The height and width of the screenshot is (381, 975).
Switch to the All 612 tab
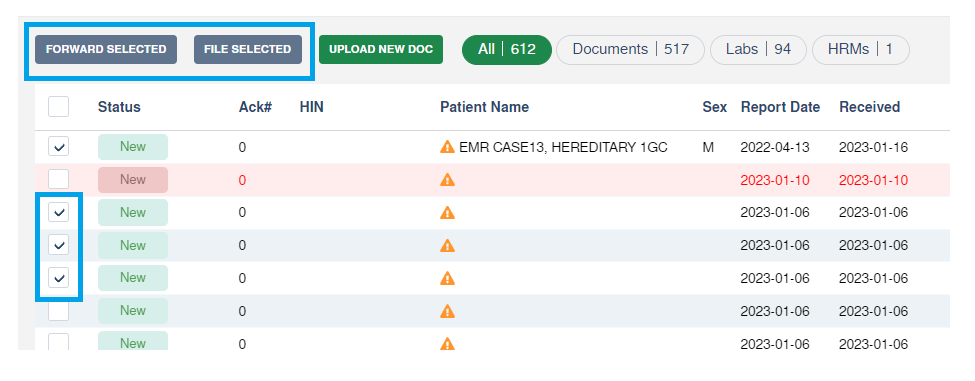pos(507,50)
